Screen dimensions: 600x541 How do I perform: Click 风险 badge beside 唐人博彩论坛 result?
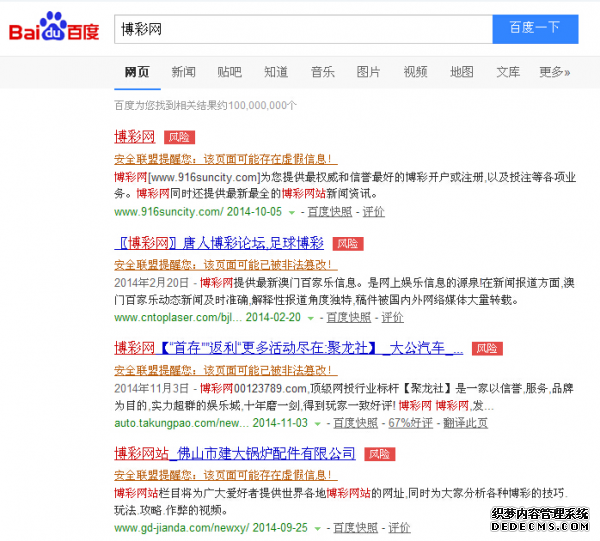(x=348, y=244)
